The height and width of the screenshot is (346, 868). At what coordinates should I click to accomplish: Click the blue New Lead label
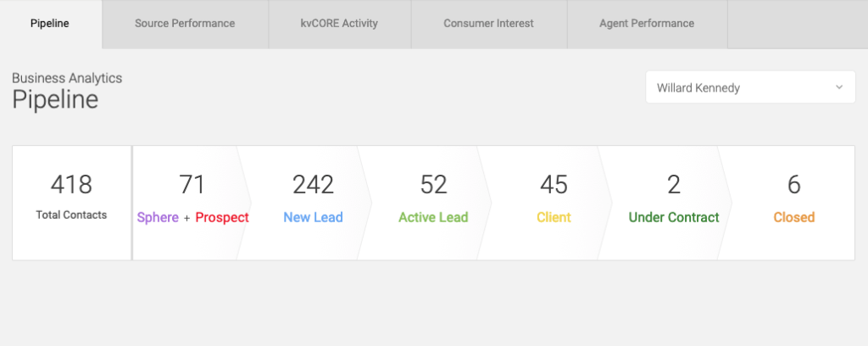click(314, 218)
